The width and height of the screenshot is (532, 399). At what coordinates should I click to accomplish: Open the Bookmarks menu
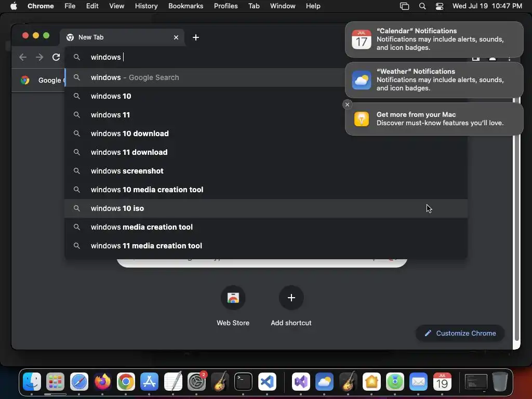coord(186,6)
